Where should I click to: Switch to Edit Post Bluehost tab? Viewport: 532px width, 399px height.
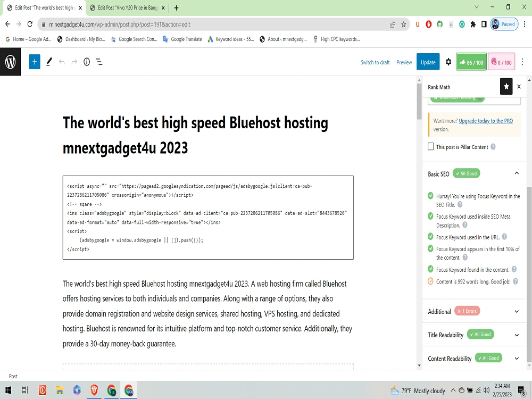(44, 8)
